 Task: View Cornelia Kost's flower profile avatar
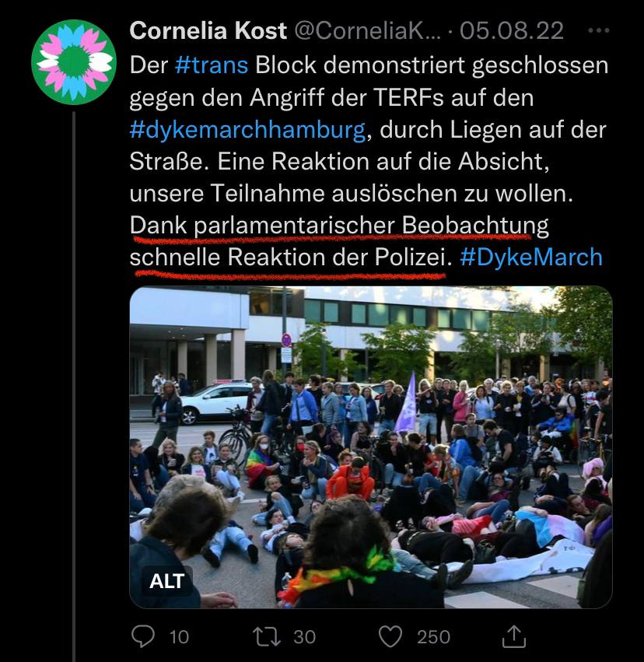coord(74,61)
